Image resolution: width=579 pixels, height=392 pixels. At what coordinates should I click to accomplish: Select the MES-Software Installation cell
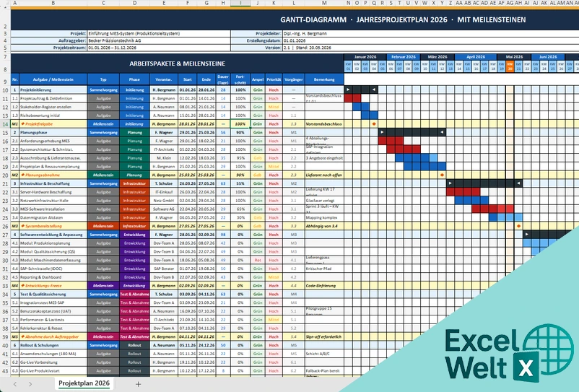click(x=53, y=209)
